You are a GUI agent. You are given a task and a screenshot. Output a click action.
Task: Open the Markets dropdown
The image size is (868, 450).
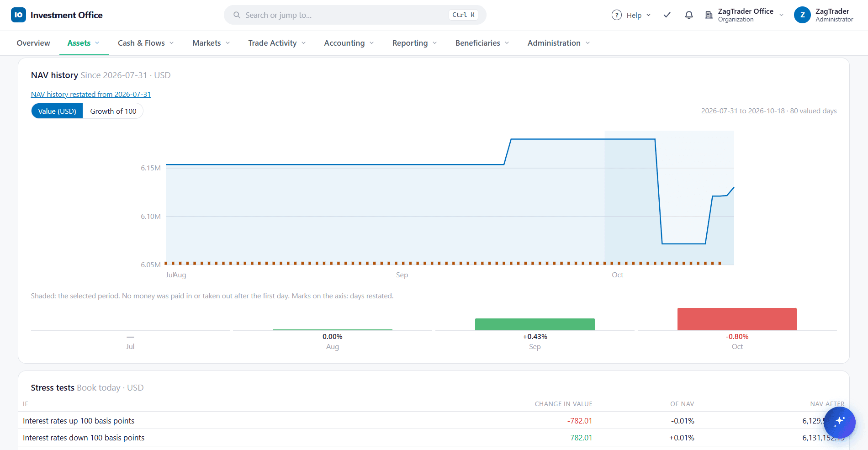[211, 43]
